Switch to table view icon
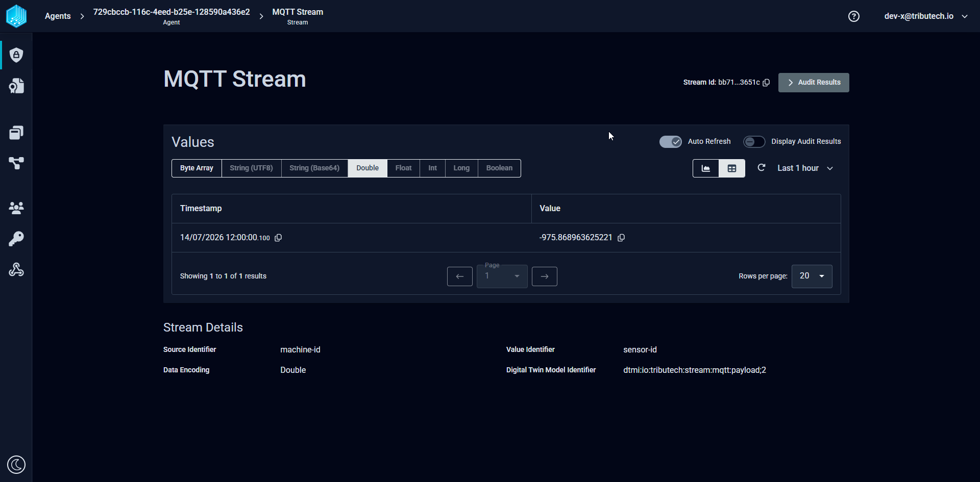Screen dimensions: 980x482 tap(732, 168)
